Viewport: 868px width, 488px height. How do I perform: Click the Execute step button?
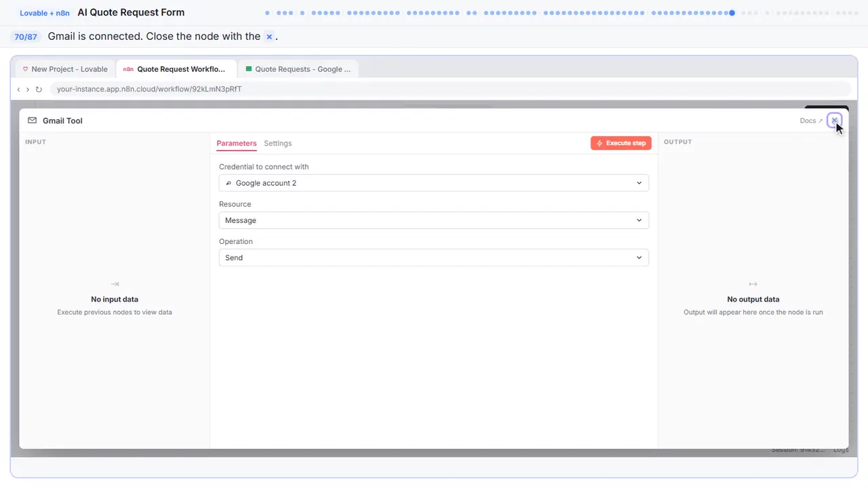click(621, 143)
